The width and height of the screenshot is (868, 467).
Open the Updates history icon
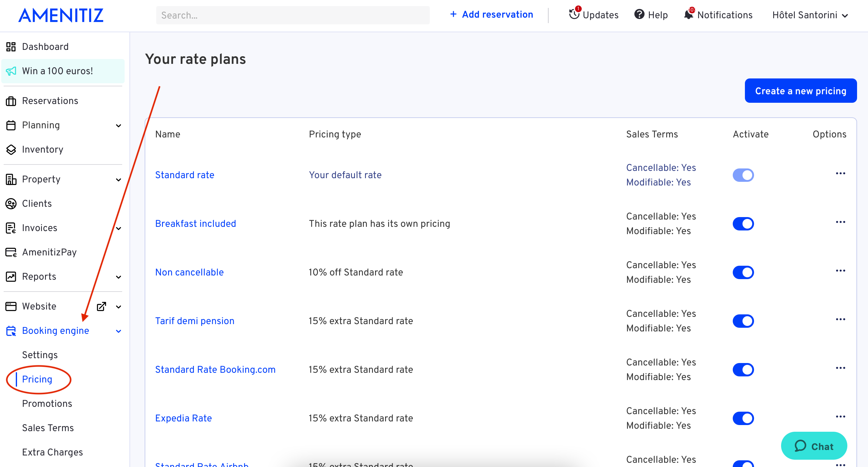pyautogui.click(x=574, y=15)
